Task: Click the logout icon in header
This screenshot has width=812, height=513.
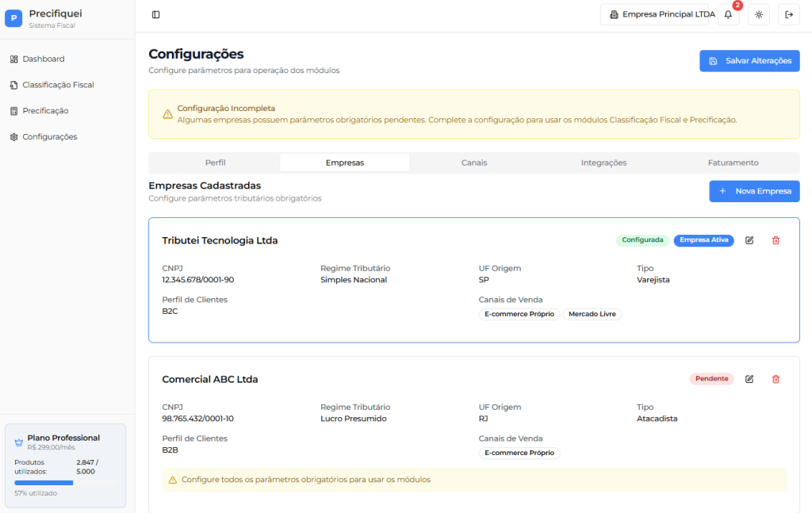Action: click(789, 14)
